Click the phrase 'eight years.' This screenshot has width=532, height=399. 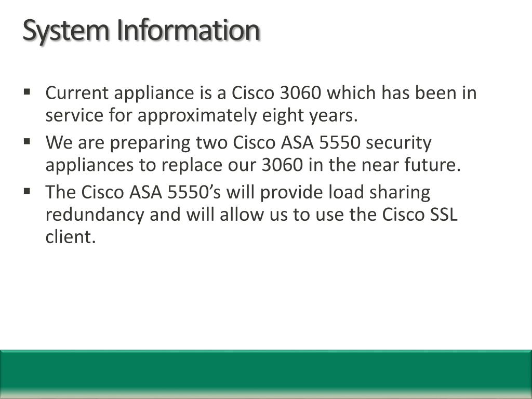(x=310, y=116)
